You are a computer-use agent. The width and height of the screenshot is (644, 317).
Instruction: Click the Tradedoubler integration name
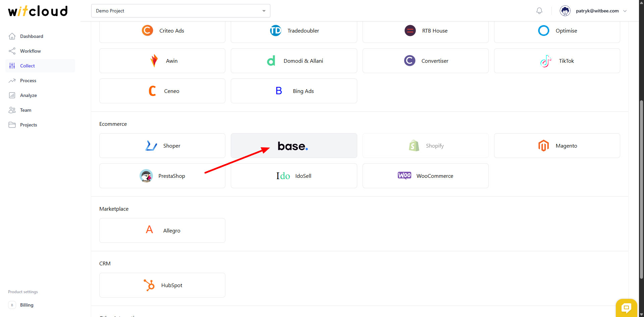[303, 31]
